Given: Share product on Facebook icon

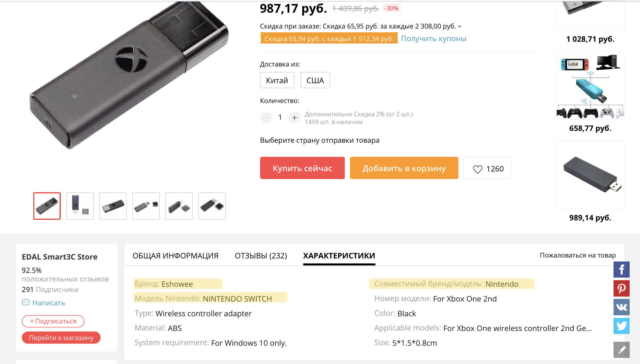Looking at the screenshot, I should [621, 270].
